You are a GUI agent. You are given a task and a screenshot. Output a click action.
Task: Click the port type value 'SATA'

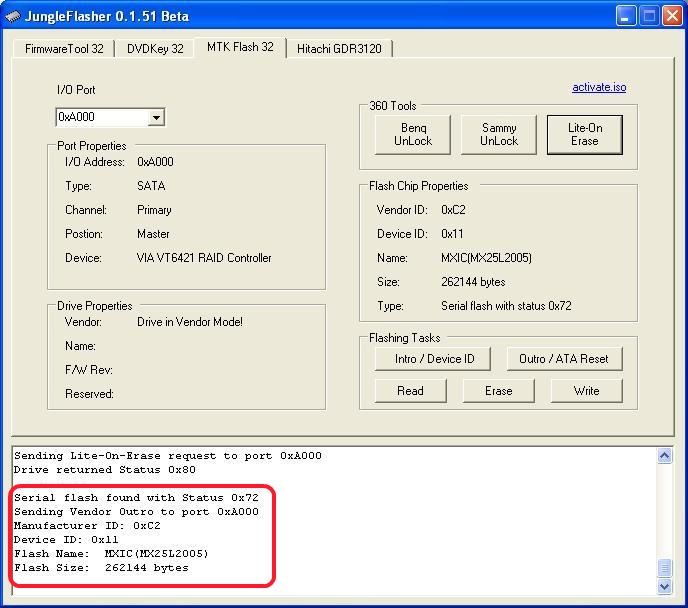click(151, 186)
